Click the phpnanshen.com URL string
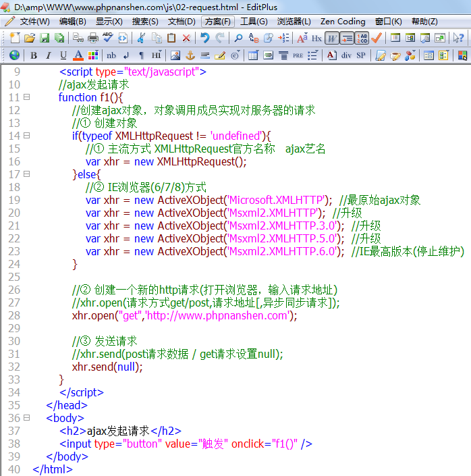 [x=217, y=315]
